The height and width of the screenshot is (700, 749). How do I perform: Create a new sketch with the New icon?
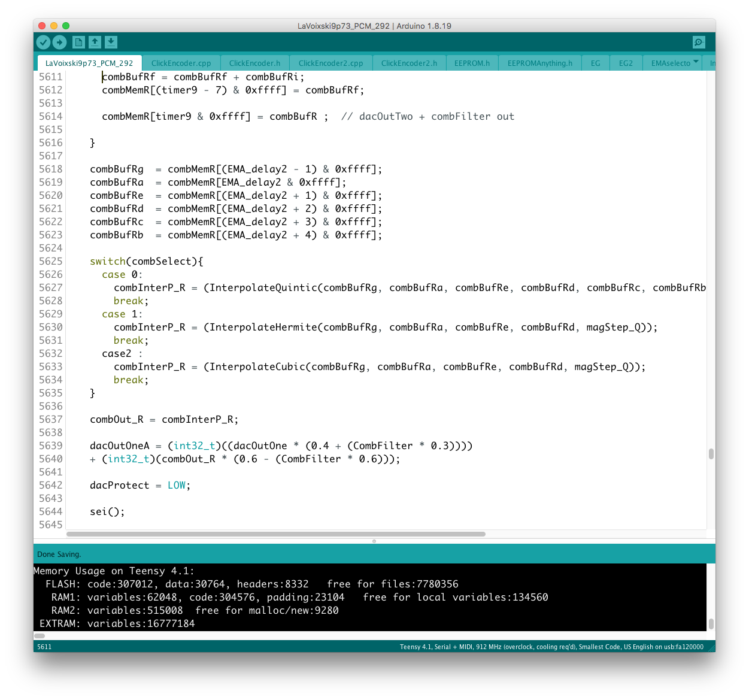pyautogui.click(x=78, y=42)
